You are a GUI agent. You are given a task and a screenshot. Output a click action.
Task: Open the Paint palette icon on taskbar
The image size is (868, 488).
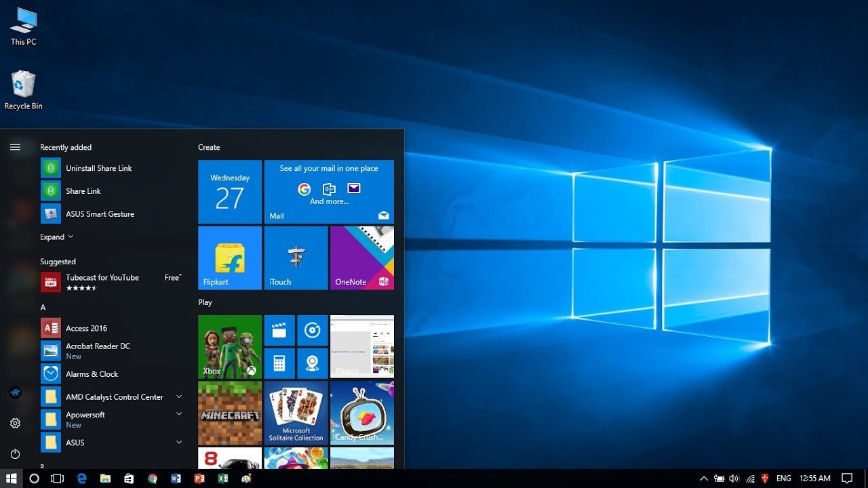point(246,479)
